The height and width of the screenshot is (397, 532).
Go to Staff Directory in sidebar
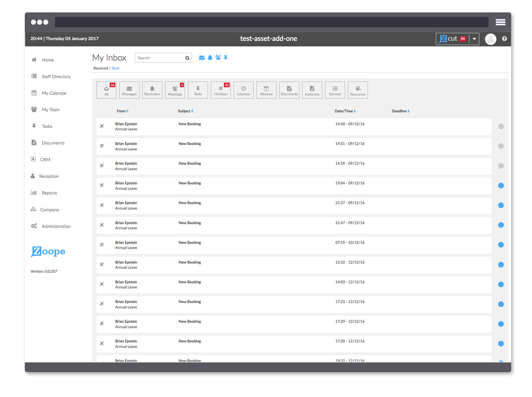coord(56,77)
